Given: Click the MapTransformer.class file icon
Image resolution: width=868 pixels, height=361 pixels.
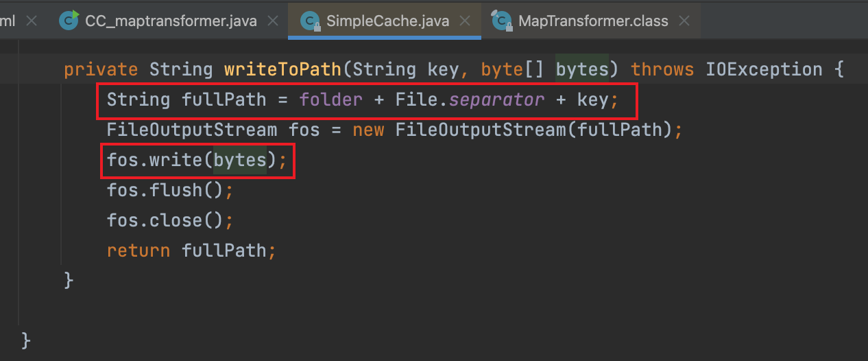Looking at the screenshot, I should [x=503, y=21].
